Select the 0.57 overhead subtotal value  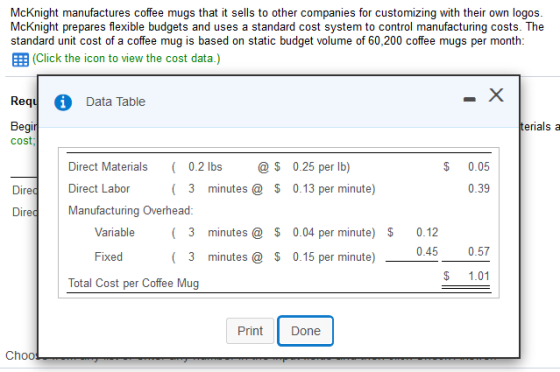pos(479,251)
